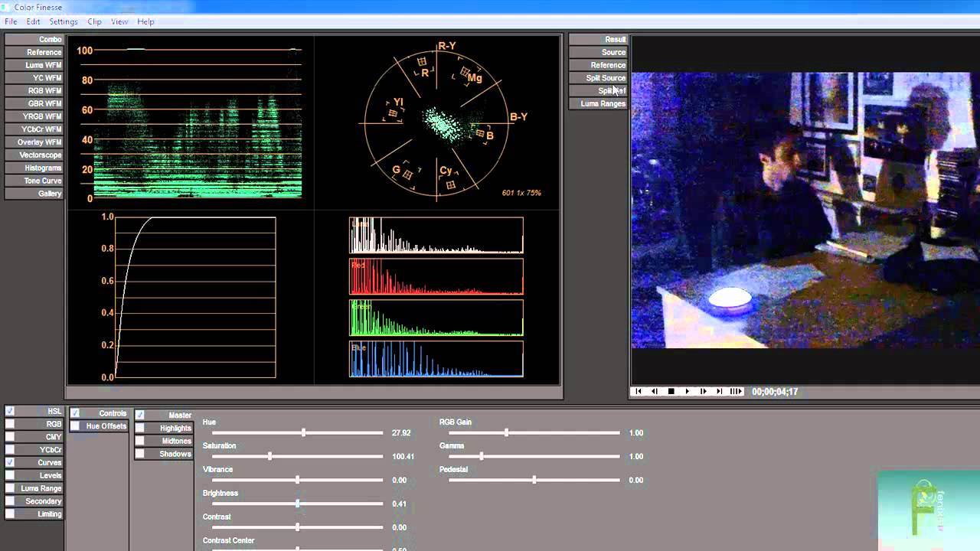Open the Settings menu
980x551 pixels.
(64, 21)
